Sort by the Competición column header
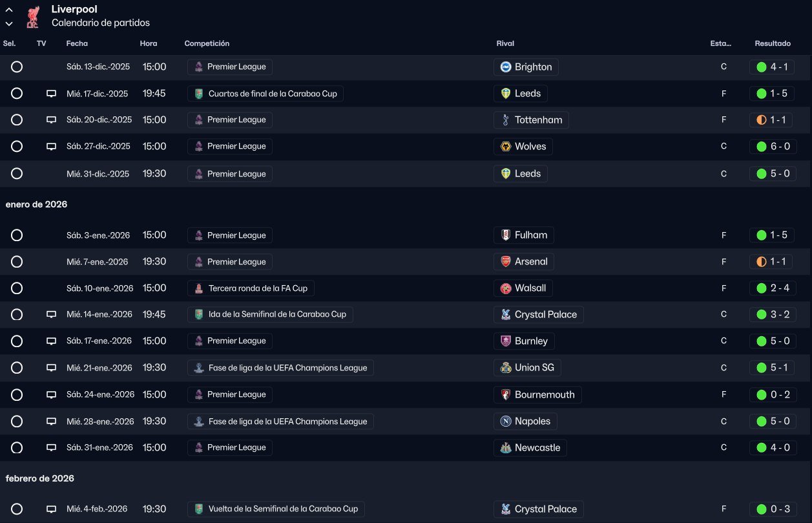The height and width of the screenshot is (523, 812). [x=207, y=43]
